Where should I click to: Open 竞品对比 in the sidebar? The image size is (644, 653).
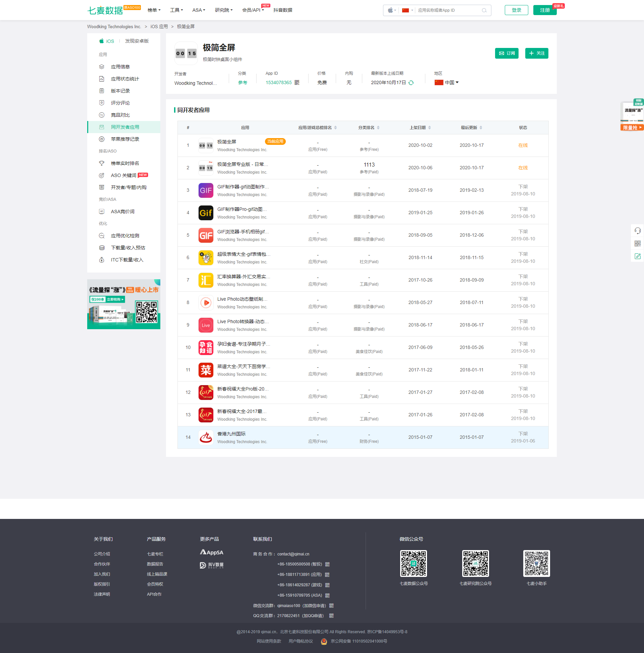pyautogui.click(x=124, y=115)
